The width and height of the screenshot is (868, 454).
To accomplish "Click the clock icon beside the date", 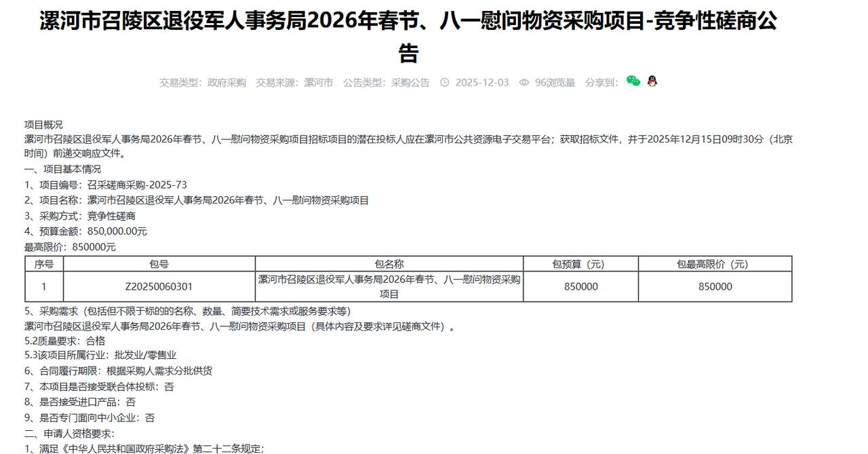I will pos(444,82).
